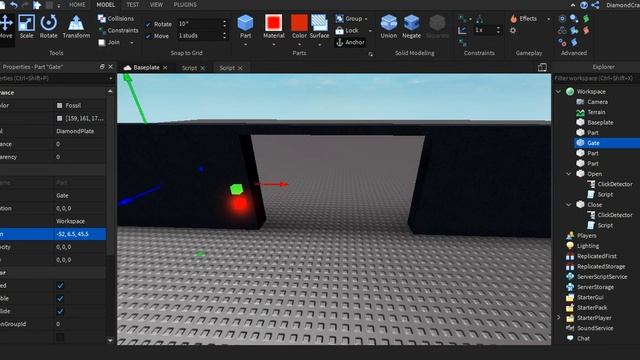Toggle the Anchored property checkbox
The image size is (640, 360).
pos(60,286)
